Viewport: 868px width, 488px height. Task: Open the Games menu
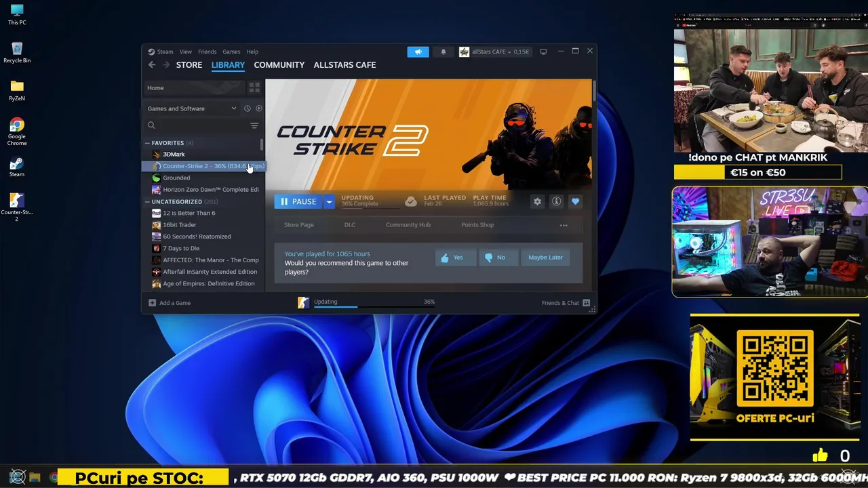[x=231, y=52]
